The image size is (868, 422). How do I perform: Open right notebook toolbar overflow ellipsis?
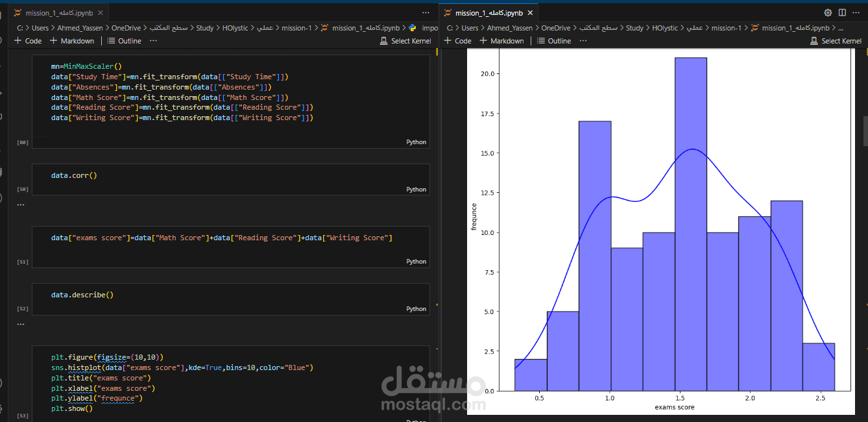point(583,41)
